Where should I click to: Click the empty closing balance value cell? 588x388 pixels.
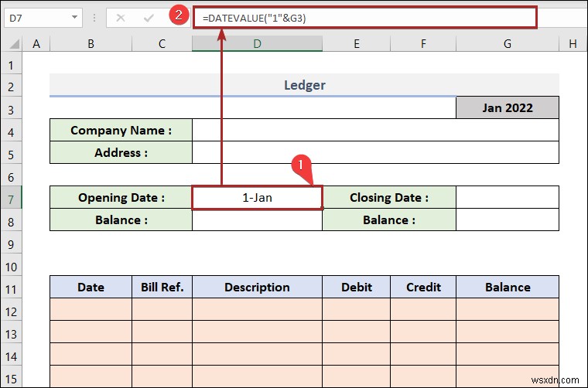508,220
